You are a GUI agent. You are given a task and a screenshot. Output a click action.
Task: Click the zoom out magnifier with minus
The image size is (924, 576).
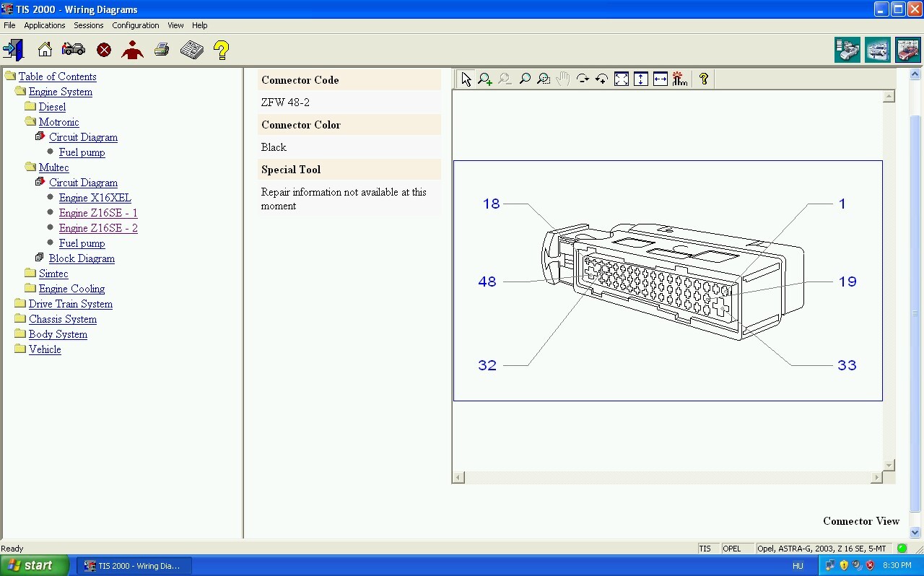(505, 79)
